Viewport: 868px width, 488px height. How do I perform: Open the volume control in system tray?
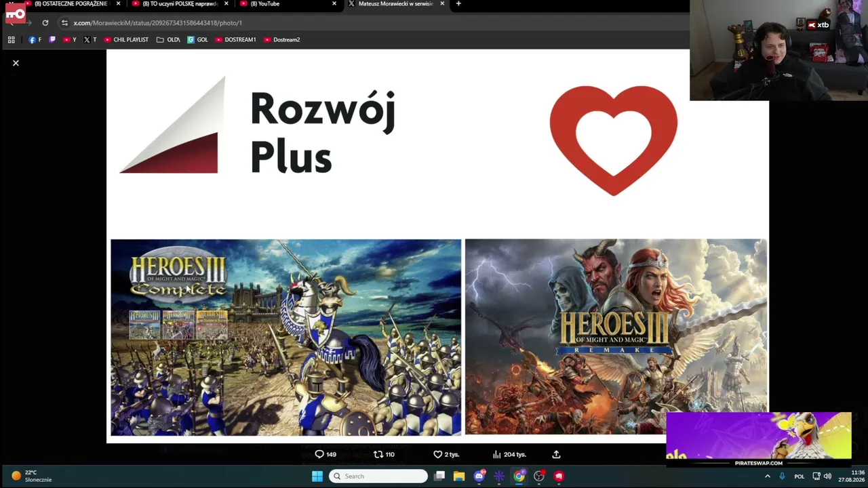tap(827, 476)
